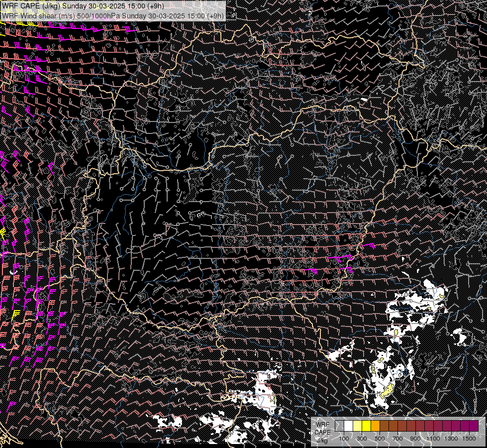Select the white CAPE legend swatch
The height and width of the screenshot is (448, 487).
tap(349, 426)
